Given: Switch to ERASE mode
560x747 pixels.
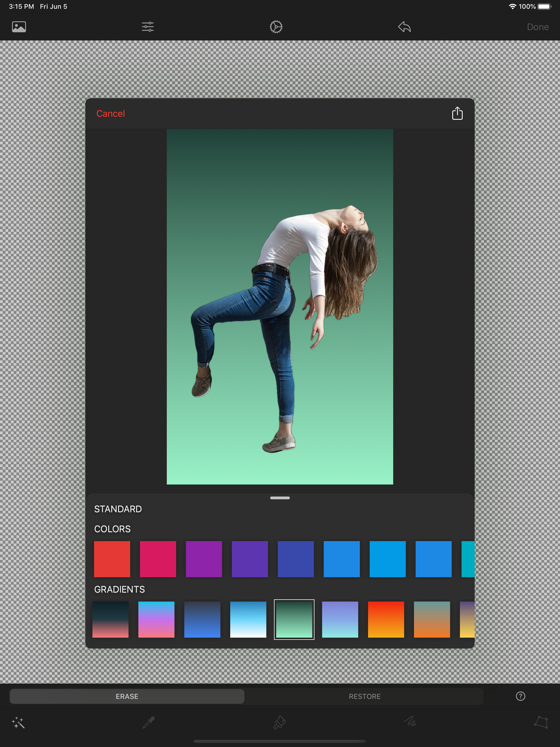Looking at the screenshot, I should tap(127, 696).
